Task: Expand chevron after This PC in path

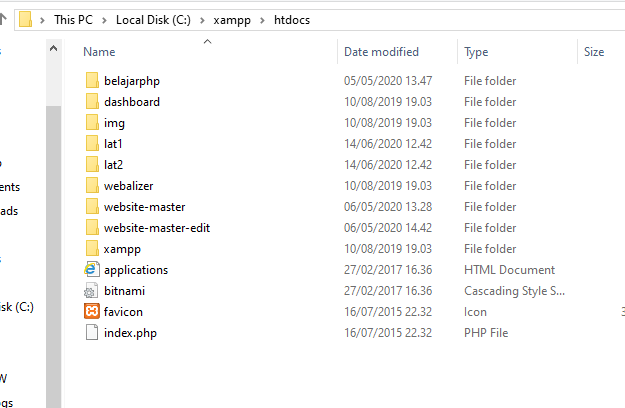Action: [104, 20]
